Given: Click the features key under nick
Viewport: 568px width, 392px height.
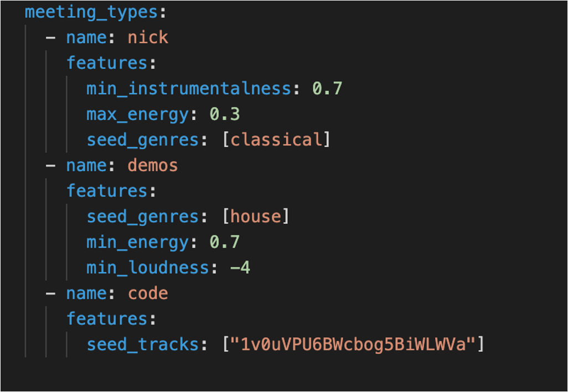Looking at the screenshot, I should 107,63.
